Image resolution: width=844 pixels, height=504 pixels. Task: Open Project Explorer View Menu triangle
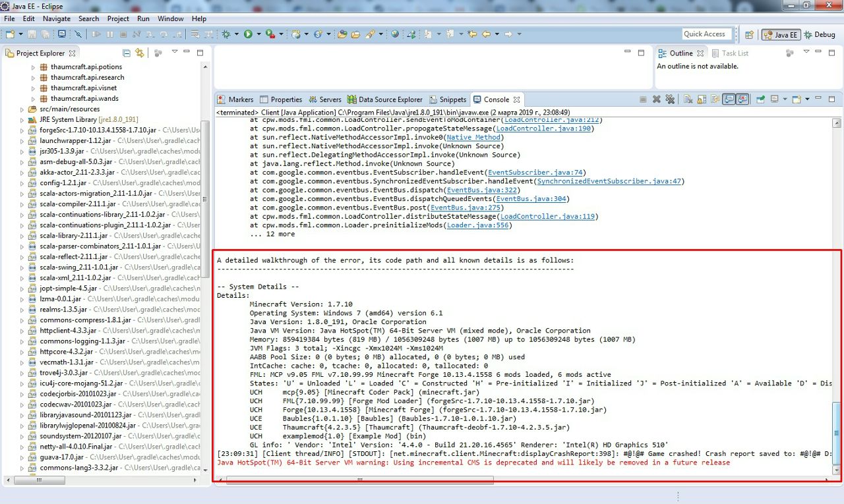coord(175,52)
